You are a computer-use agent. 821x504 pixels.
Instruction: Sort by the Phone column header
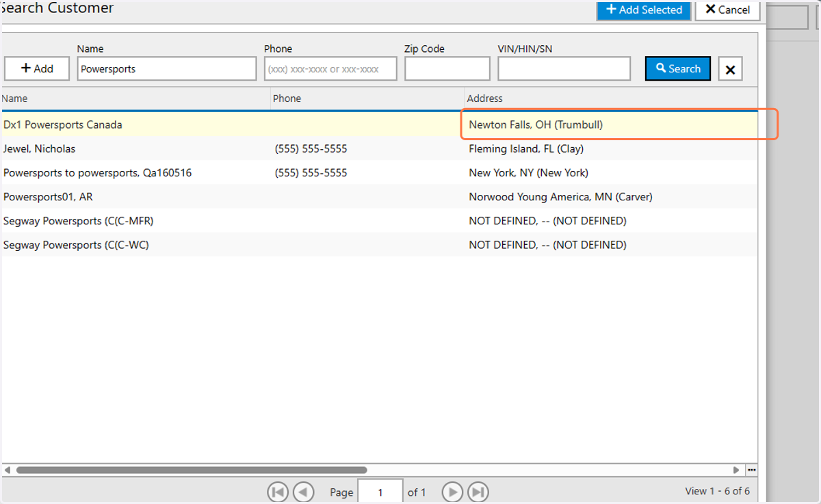368,98
